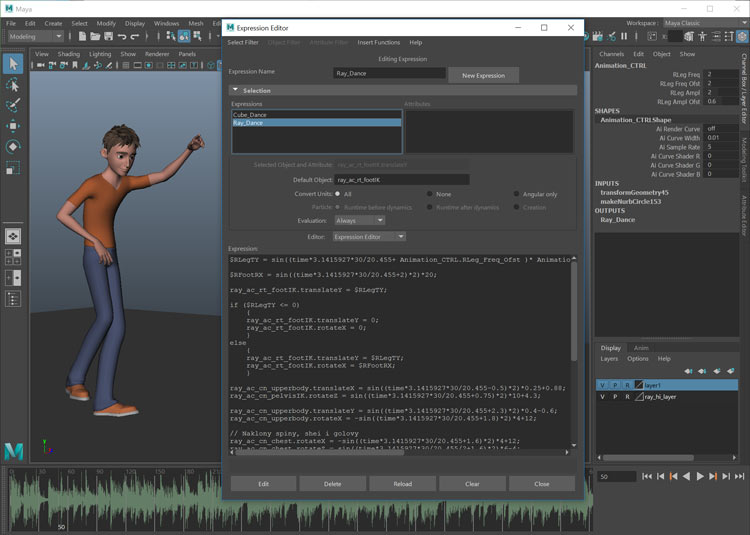Activate the Rotate tool

[x=14, y=146]
